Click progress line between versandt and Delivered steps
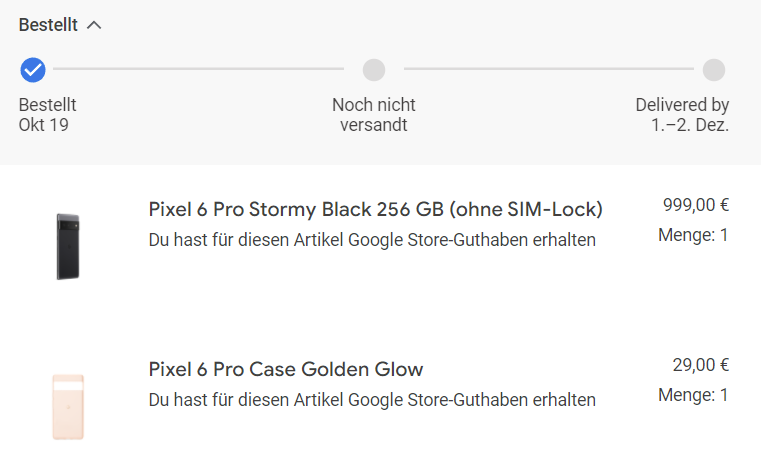Image resolution: width=761 pixels, height=461 pixels. (549, 69)
